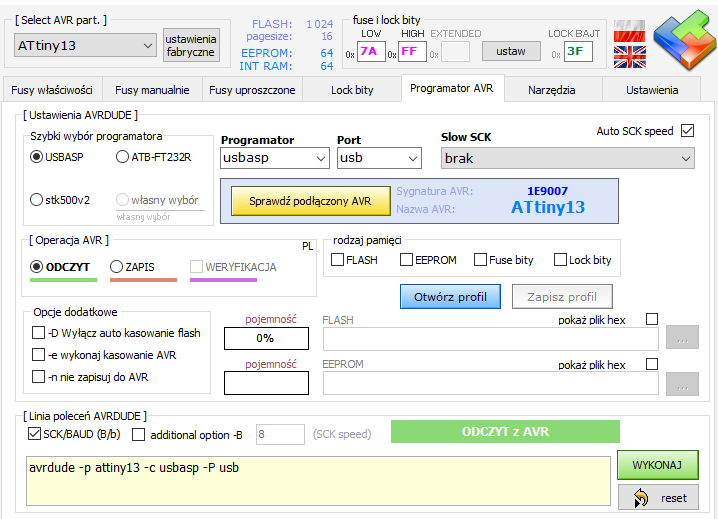
Task: Enable the FLASH memory type checkbox
Action: coord(338,260)
